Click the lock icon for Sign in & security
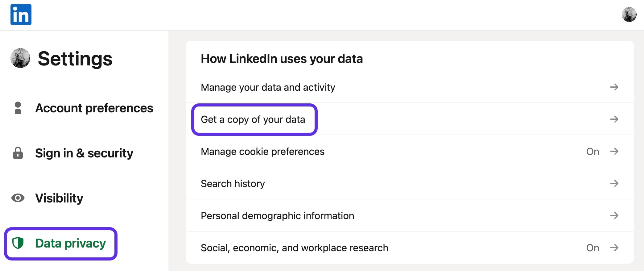This screenshot has width=644, height=271. tap(18, 153)
